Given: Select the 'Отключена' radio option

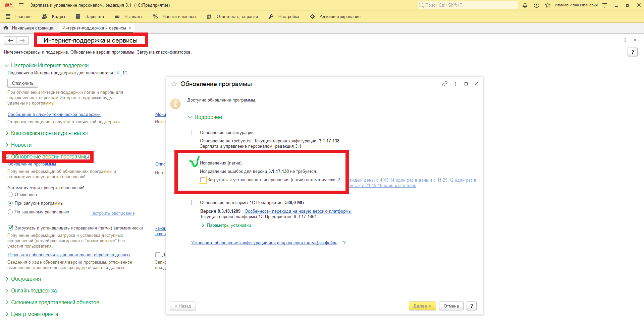Looking at the screenshot, I should (10, 195).
